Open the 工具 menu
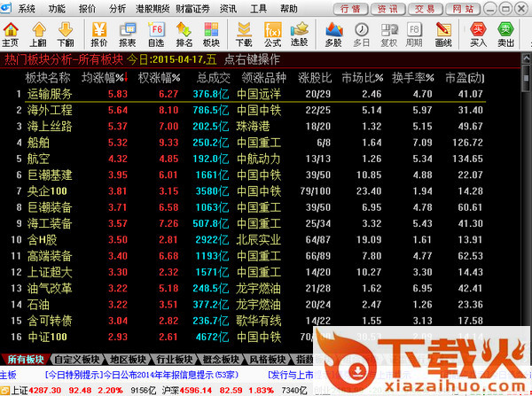This screenshot has width=532, height=396. (259, 9)
